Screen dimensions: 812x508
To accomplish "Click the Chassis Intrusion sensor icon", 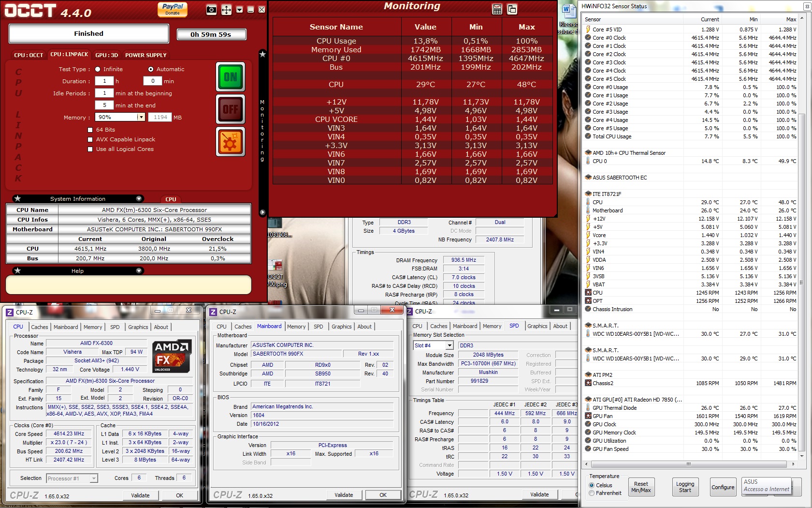I will coord(588,309).
